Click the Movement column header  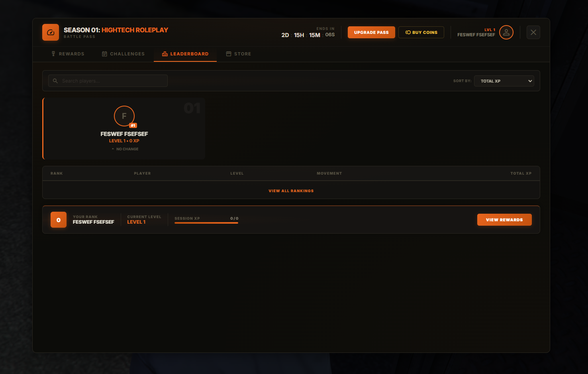(x=329, y=173)
